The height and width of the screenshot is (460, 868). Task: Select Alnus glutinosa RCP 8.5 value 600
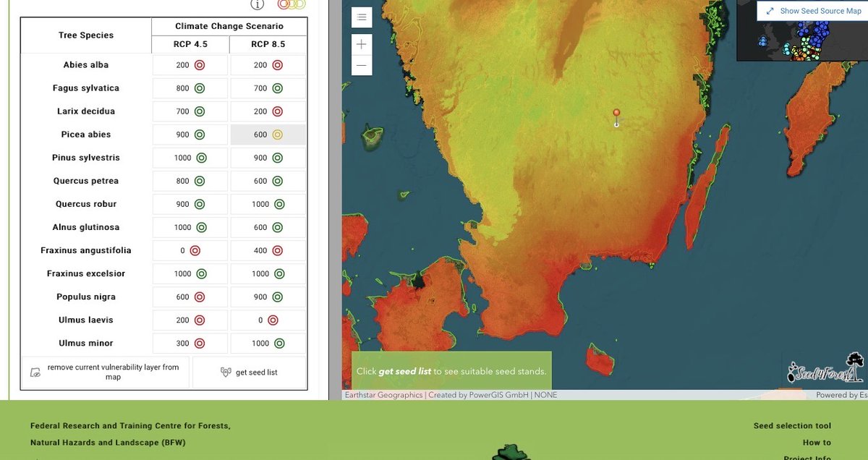tap(268, 227)
